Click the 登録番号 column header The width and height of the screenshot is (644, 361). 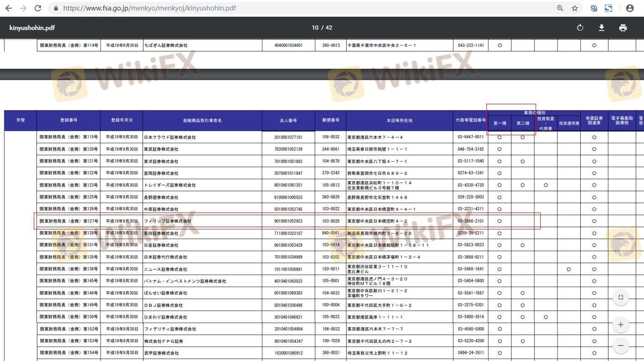tap(68, 121)
